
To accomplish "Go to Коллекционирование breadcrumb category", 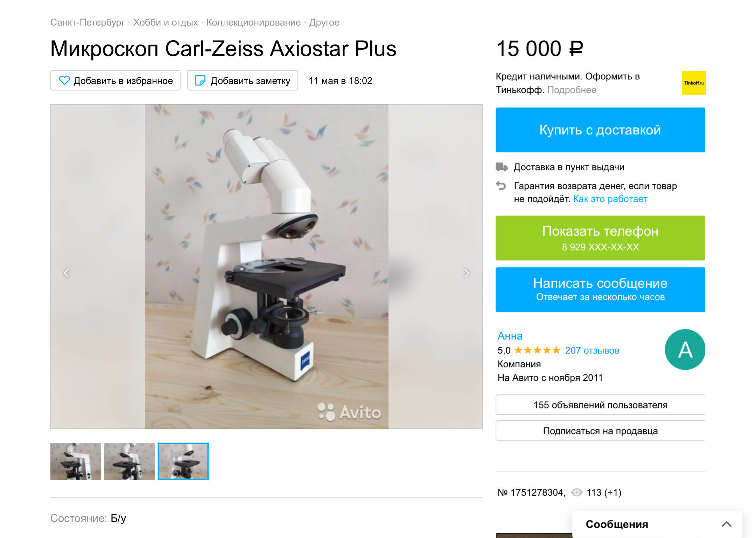I will pos(253,22).
